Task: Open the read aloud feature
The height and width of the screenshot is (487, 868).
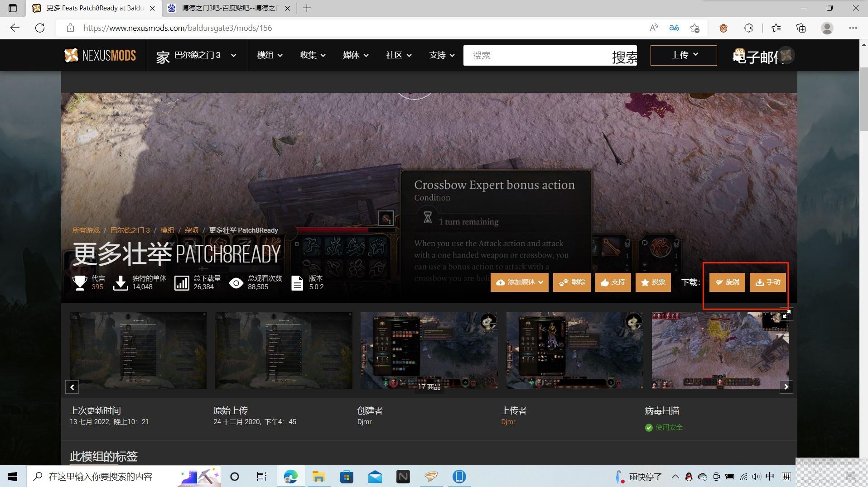Action: coord(653,28)
